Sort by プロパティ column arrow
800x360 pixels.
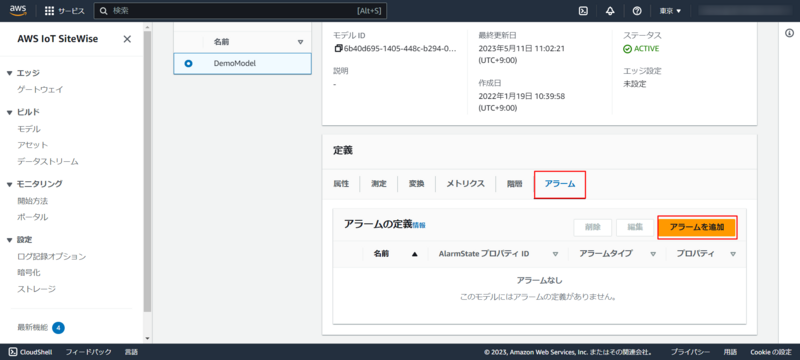coord(733,254)
